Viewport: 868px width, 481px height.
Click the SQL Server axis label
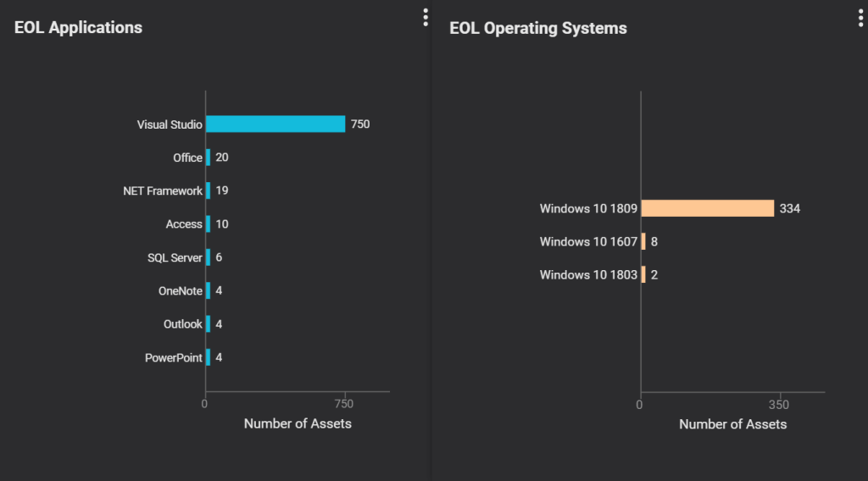pyautogui.click(x=175, y=257)
